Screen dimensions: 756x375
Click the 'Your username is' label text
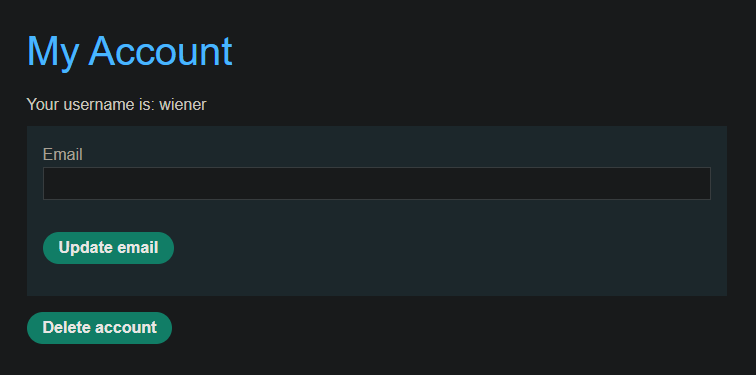91,104
